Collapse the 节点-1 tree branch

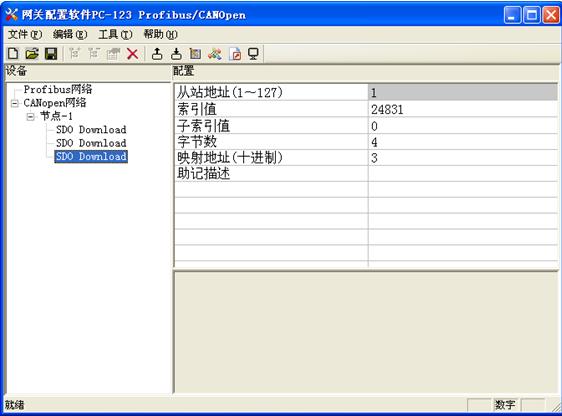click(x=31, y=117)
